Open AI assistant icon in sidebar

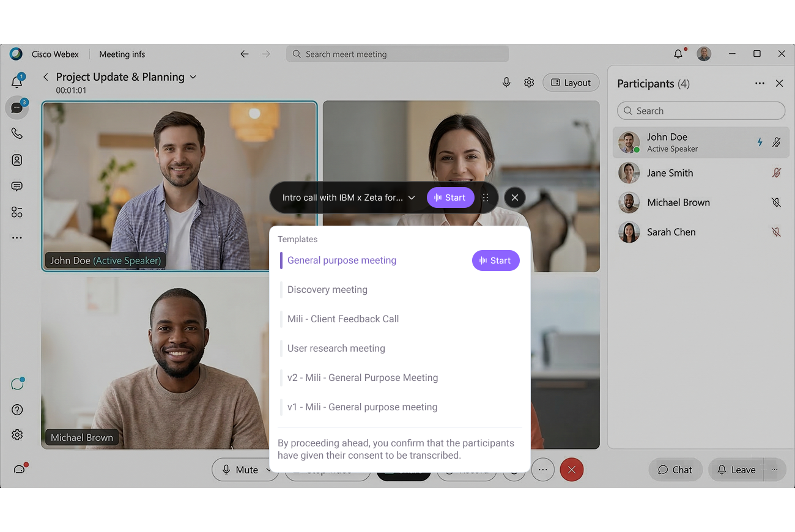(x=17, y=384)
